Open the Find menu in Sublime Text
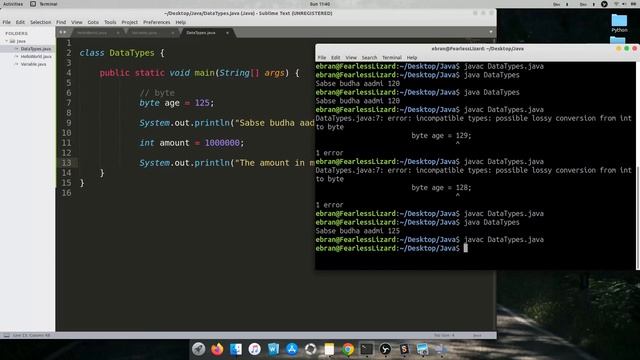Image resolution: width=640 pixels, height=360 pixels. 61,22
